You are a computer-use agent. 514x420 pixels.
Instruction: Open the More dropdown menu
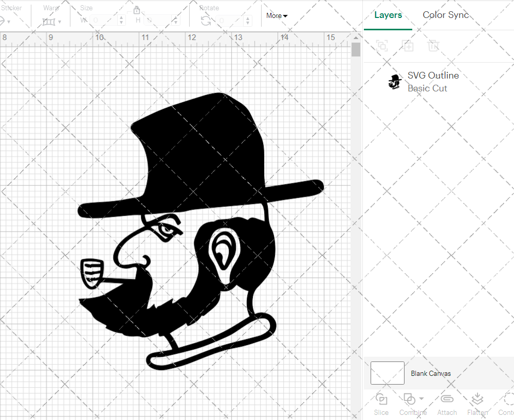[x=277, y=15]
